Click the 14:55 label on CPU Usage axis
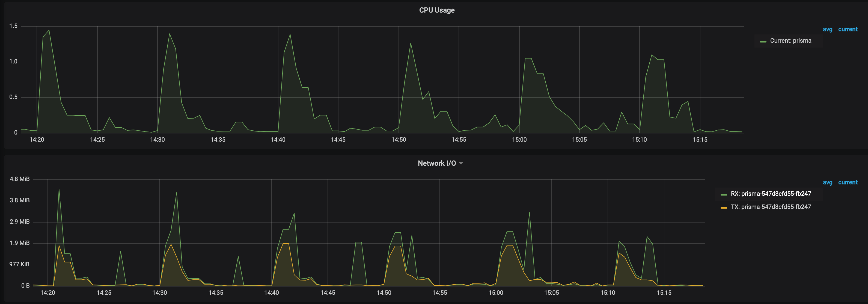 [459, 140]
